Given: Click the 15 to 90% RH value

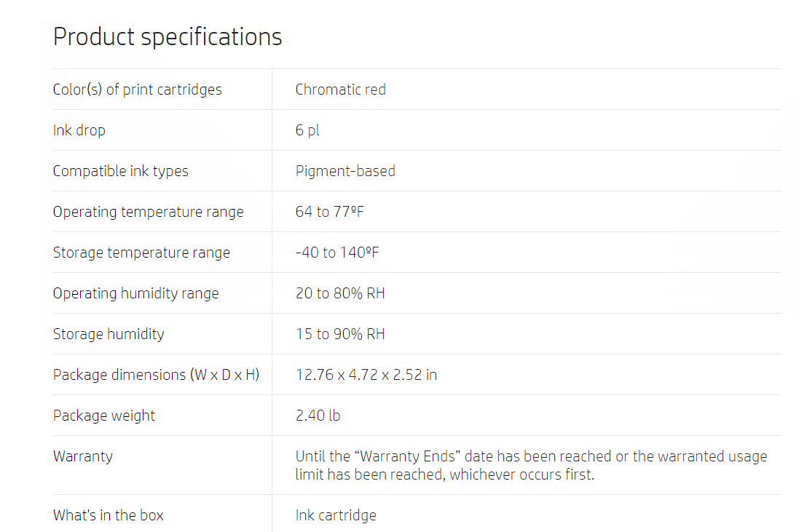Looking at the screenshot, I should coord(340,334).
